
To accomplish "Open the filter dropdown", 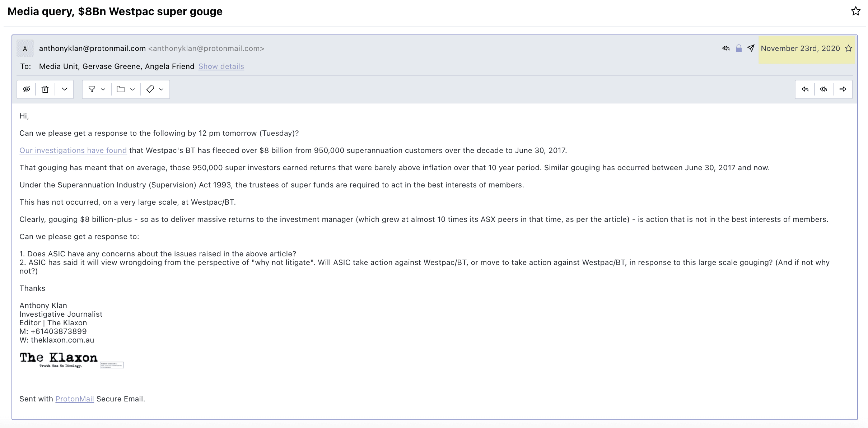I will click(97, 89).
